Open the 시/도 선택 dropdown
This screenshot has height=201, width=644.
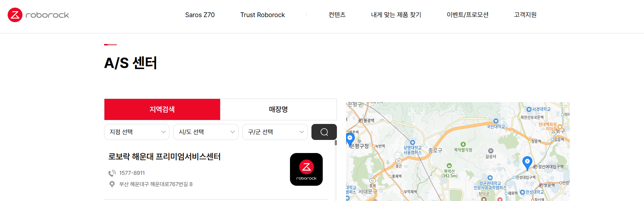pos(206,132)
